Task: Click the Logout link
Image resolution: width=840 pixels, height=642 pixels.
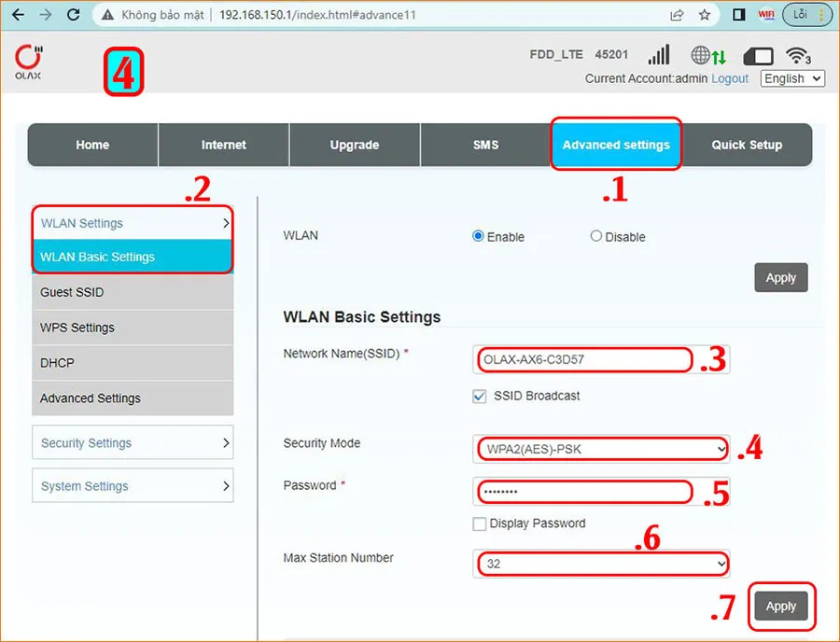Action: 730,78
